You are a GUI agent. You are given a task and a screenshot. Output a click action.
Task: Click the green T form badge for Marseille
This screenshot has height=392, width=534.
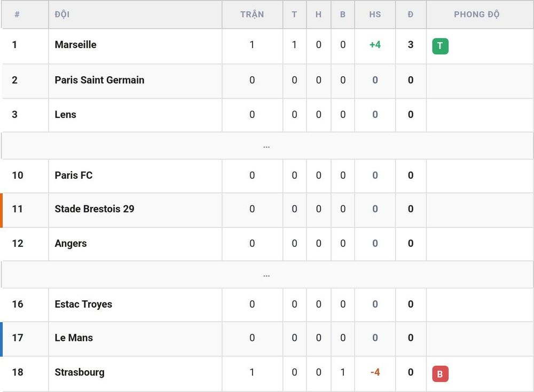coord(440,46)
